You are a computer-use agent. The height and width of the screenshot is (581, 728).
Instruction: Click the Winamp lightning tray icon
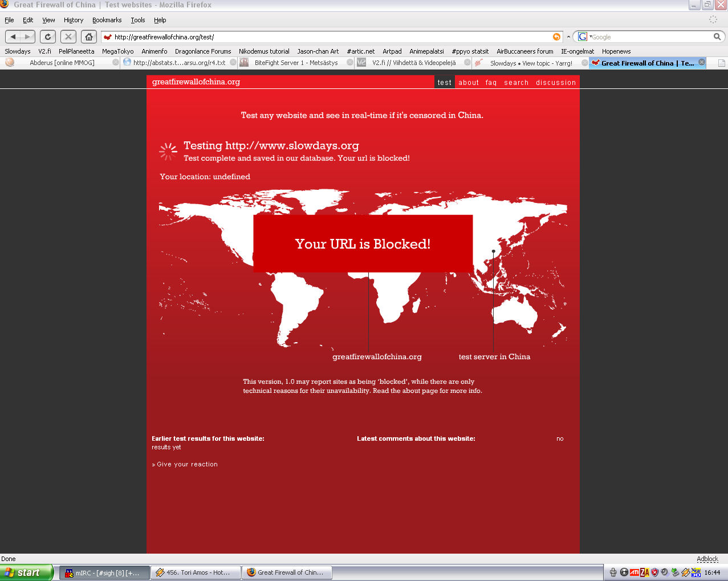(x=686, y=572)
